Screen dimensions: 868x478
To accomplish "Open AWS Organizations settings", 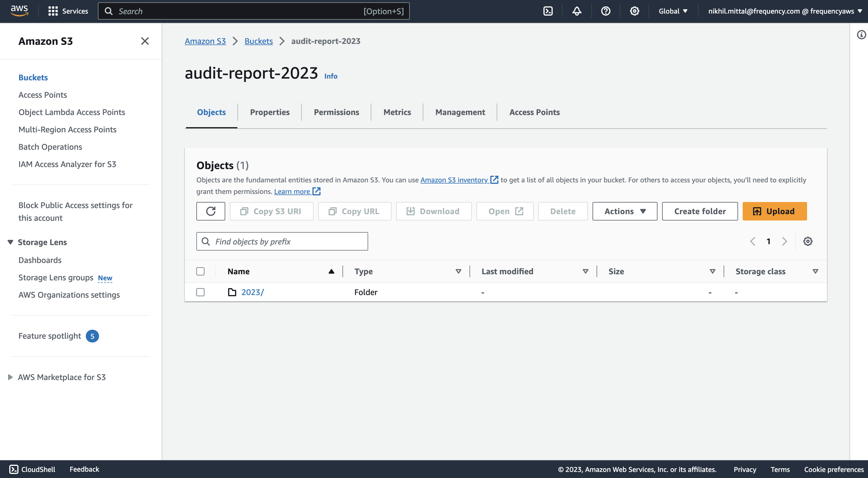I will 69,295.
